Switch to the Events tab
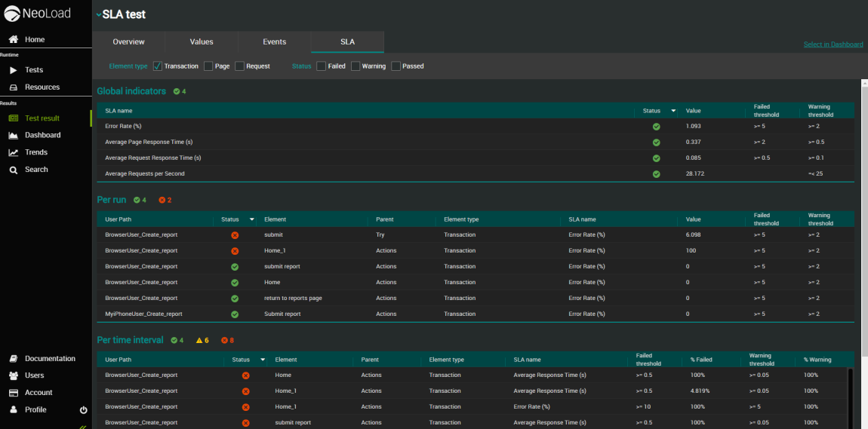 (274, 42)
